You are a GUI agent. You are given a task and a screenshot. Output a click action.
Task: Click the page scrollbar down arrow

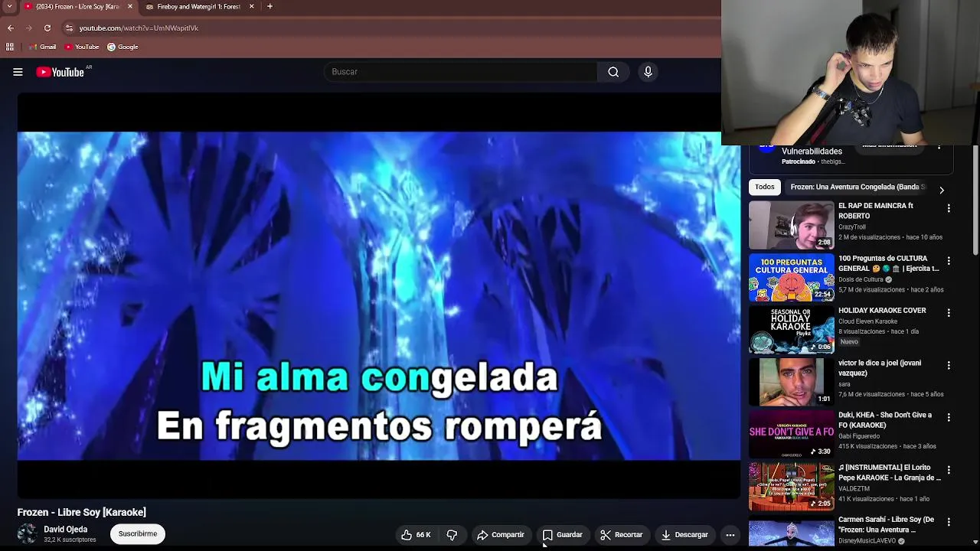[975, 542]
